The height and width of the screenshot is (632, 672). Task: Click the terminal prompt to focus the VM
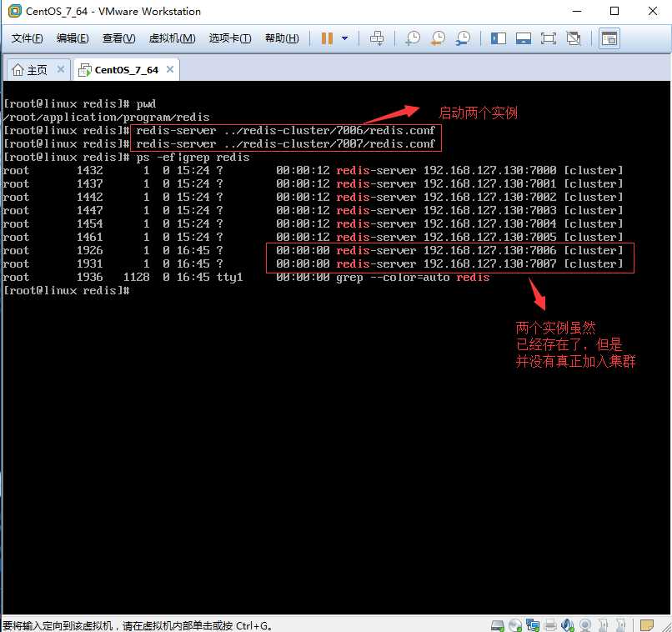[67, 290]
